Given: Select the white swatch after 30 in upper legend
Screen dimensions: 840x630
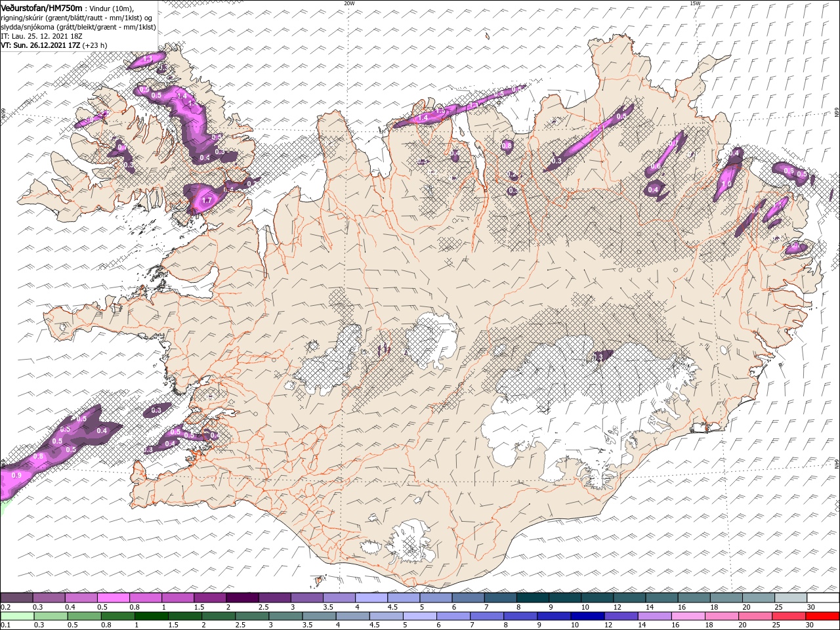Looking at the screenshot, I should 822,598.
